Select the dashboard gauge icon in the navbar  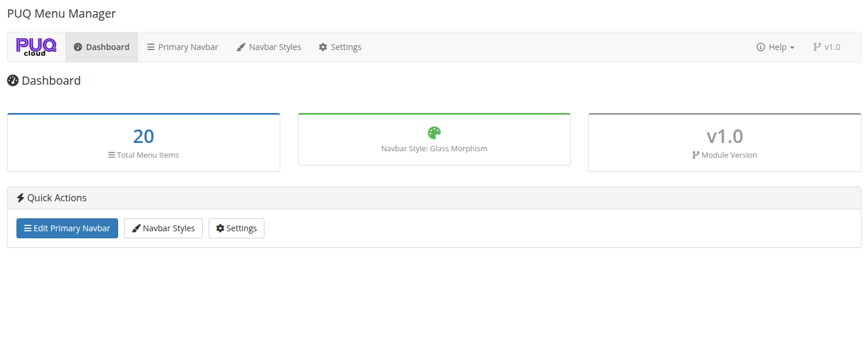(77, 46)
